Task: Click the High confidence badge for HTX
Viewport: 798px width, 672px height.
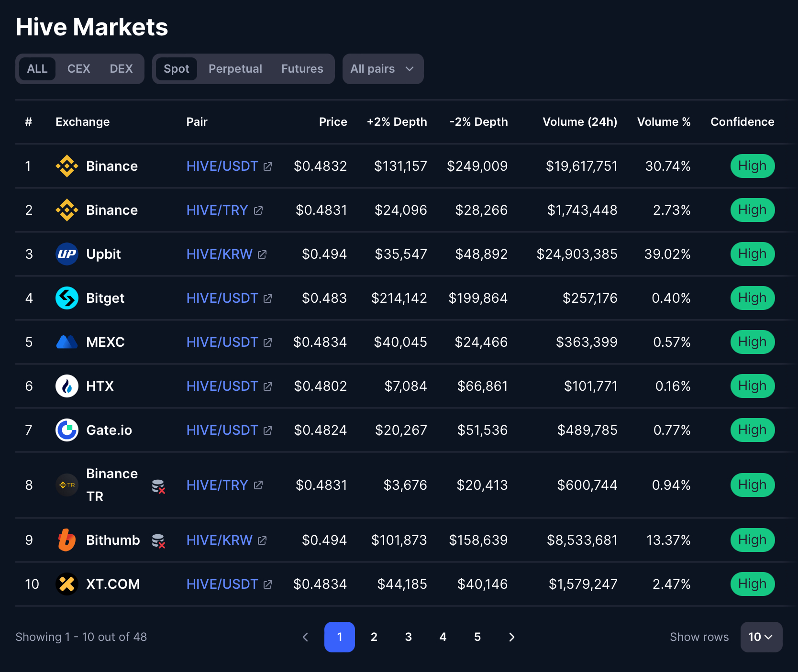Action: [753, 386]
